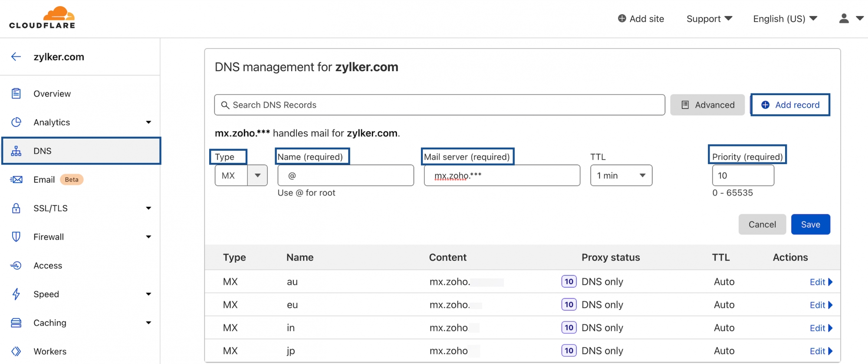
Task: Edit the au MX record
Action: 821,282
